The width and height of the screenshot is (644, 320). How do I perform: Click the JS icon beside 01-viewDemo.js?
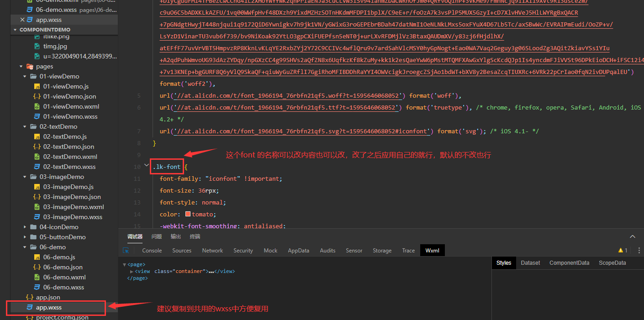pos(37,86)
